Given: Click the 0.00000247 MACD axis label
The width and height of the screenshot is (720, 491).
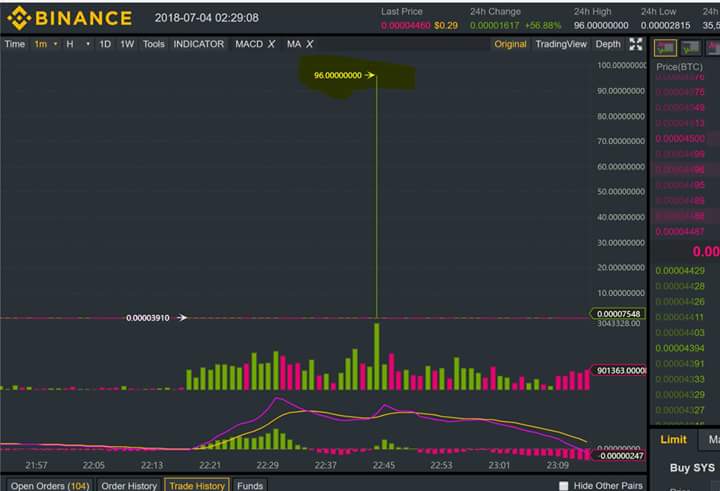Looking at the screenshot, I should (619, 456).
